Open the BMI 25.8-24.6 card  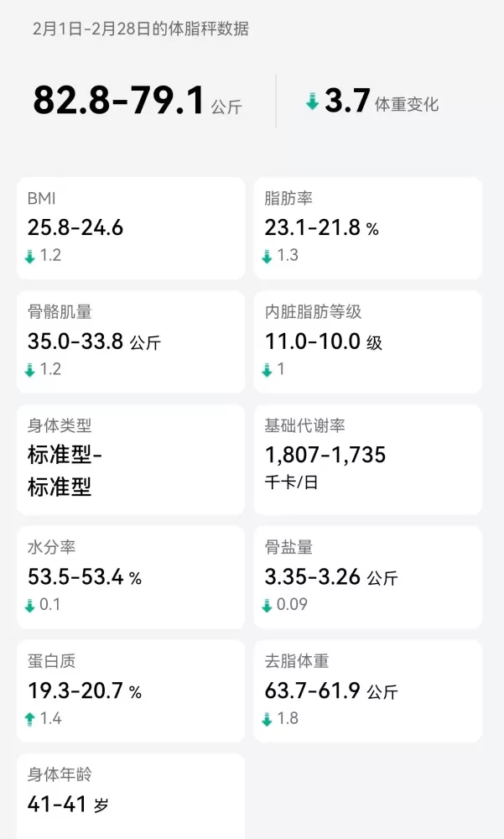(x=130, y=227)
